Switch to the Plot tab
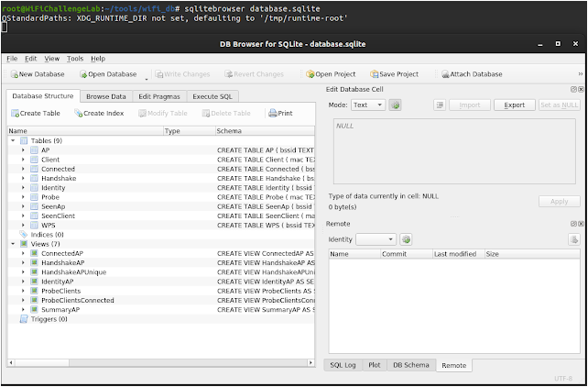588x387 pixels. click(375, 365)
